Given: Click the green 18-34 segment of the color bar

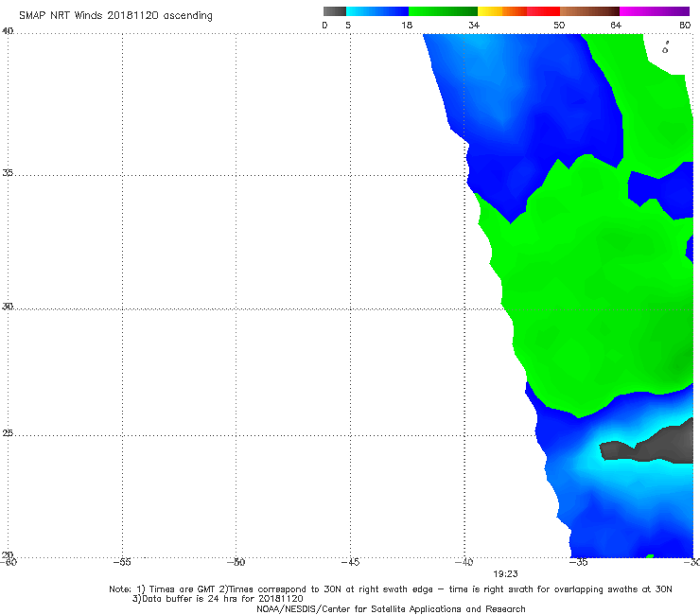Looking at the screenshot, I should [x=443, y=11].
